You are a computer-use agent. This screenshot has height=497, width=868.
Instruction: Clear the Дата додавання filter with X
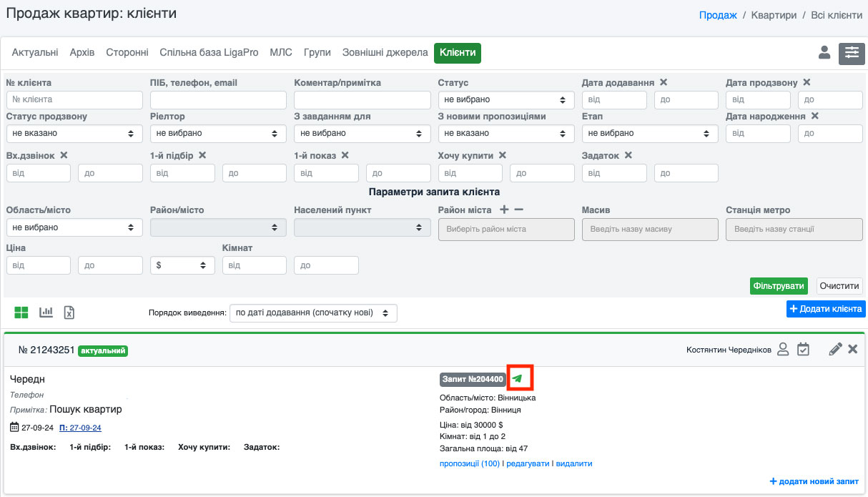point(664,82)
